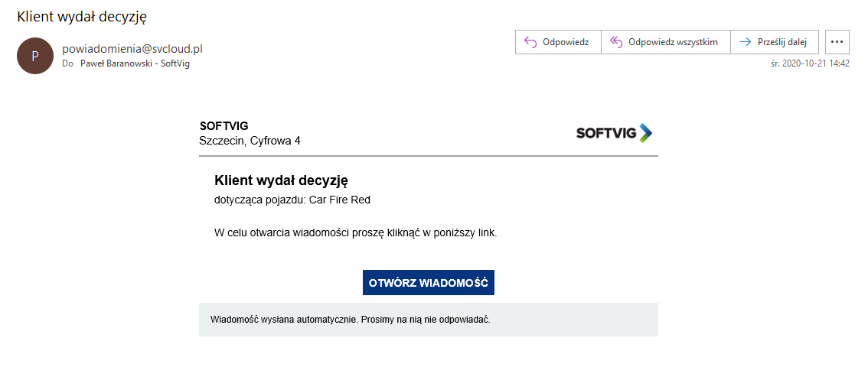Click the vehicle line mentioning Car Fire Red
This screenshot has width=868, height=377.
coord(292,200)
